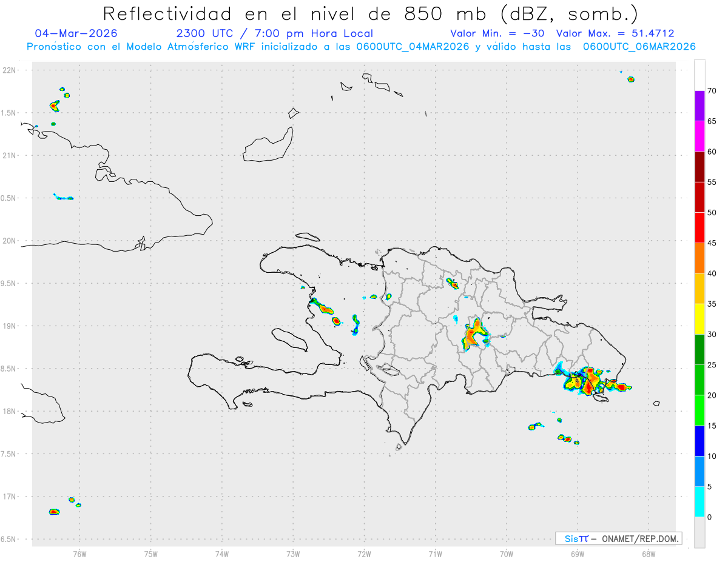Click the red storm cell near 17N 76W
Screen dimensions: 728x562
pyautogui.click(x=54, y=512)
